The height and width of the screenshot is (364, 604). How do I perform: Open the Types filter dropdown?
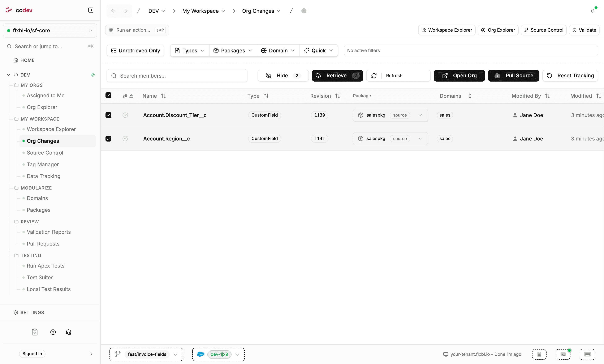[190, 51]
